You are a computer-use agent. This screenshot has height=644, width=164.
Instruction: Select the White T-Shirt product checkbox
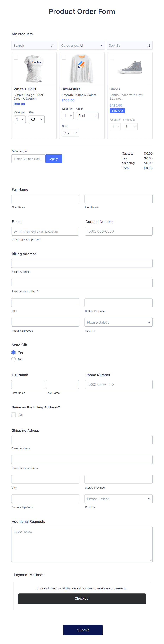pos(16,57)
